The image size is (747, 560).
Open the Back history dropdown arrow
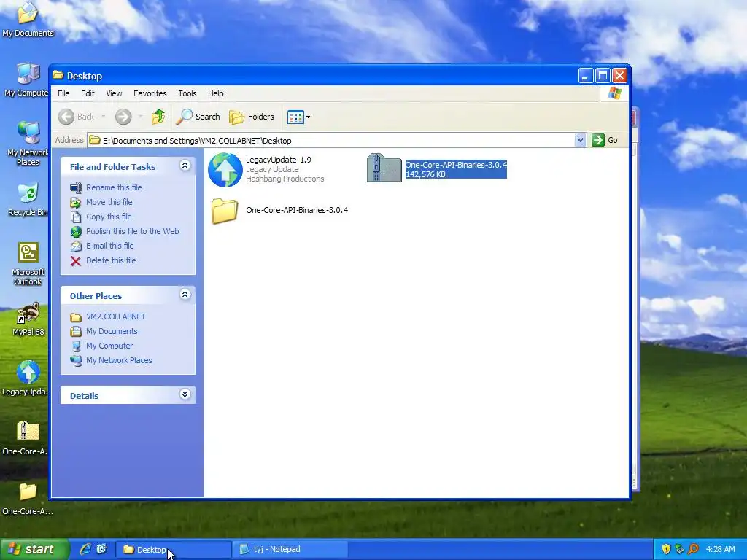coord(104,117)
